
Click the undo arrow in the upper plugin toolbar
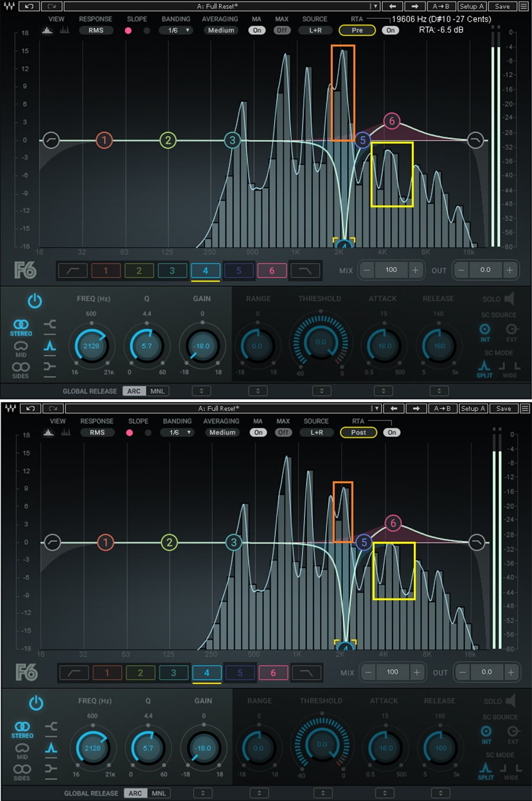pyautogui.click(x=30, y=7)
